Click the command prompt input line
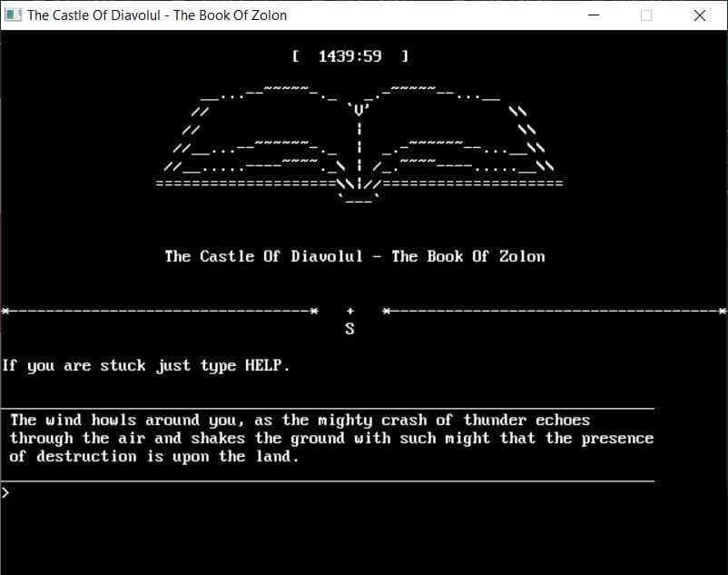This screenshot has height=575, width=728. click(x=364, y=492)
